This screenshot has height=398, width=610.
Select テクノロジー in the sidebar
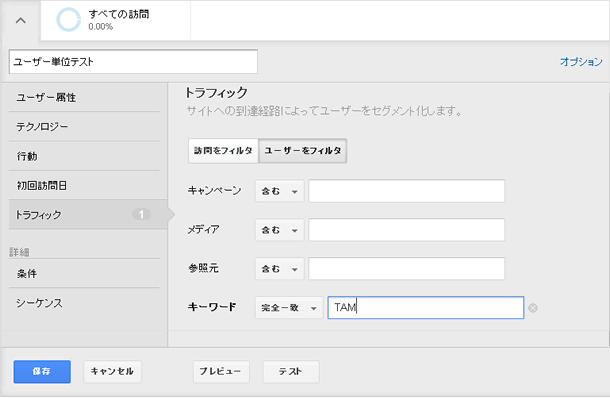pyautogui.click(x=84, y=126)
